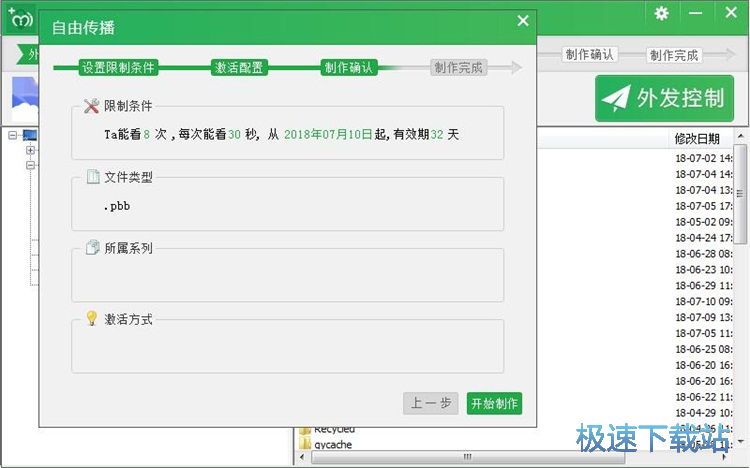The image size is (750, 468).
Task: Select the qycache folder name
Action: (333, 445)
